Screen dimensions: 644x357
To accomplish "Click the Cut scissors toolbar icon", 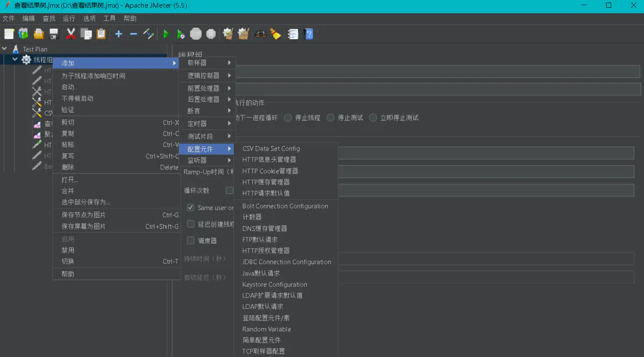I will (71, 34).
